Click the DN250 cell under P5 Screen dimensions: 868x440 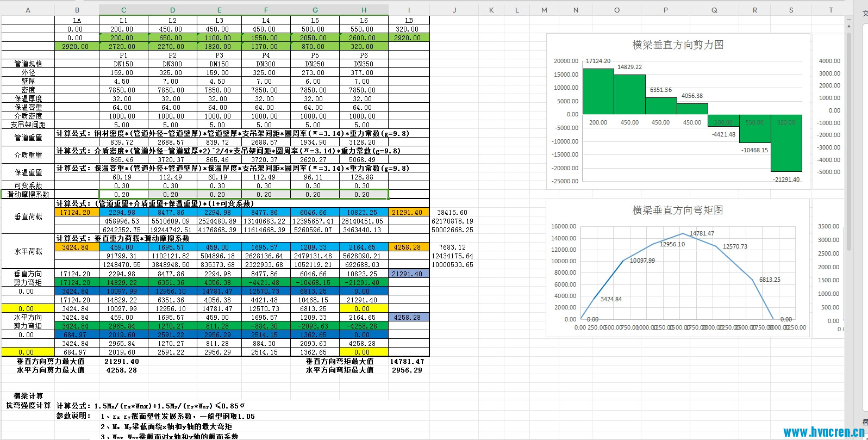(x=314, y=64)
